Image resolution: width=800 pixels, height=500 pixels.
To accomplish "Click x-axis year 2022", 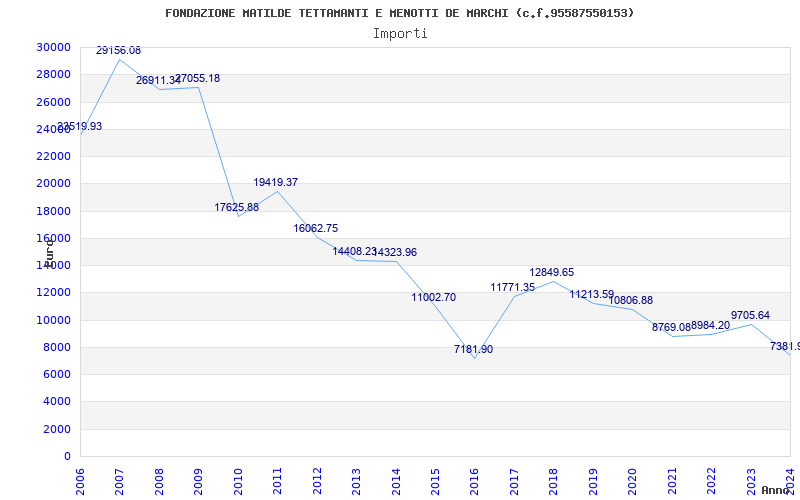I will (x=711, y=481).
